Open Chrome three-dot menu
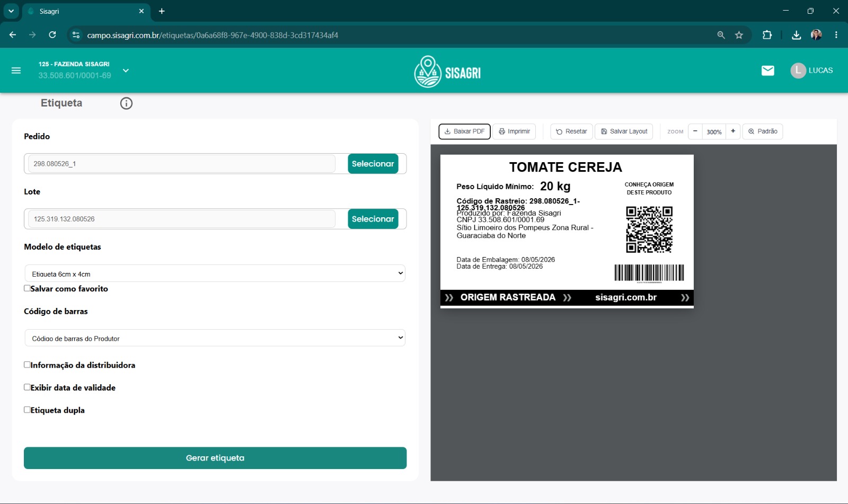848x504 pixels. click(836, 35)
